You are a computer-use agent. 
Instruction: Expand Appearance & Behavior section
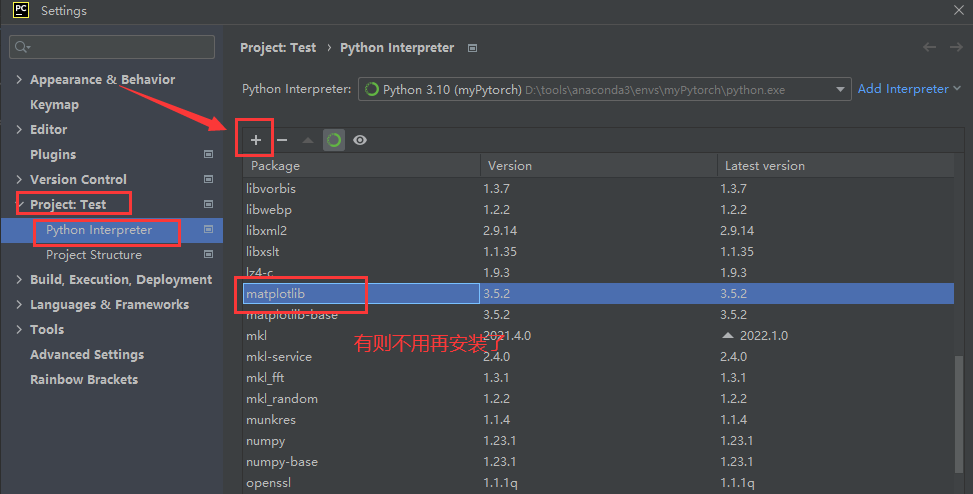pyautogui.click(x=19, y=79)
